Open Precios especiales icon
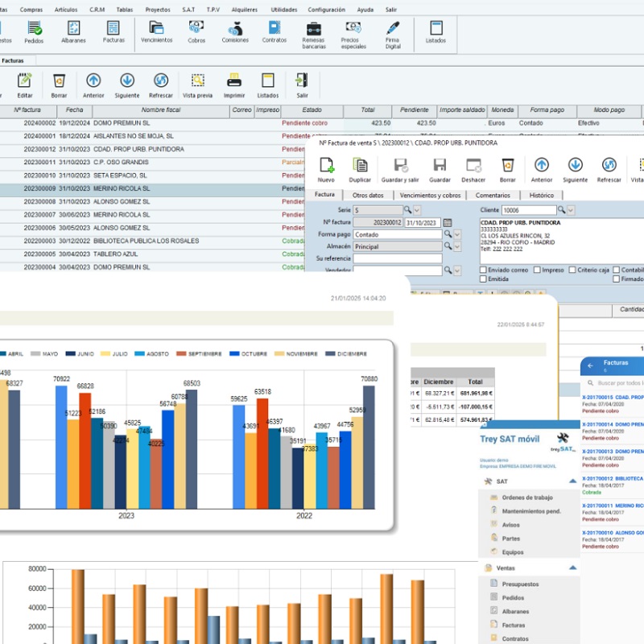644x644 pixels. (x=353, y=35)
